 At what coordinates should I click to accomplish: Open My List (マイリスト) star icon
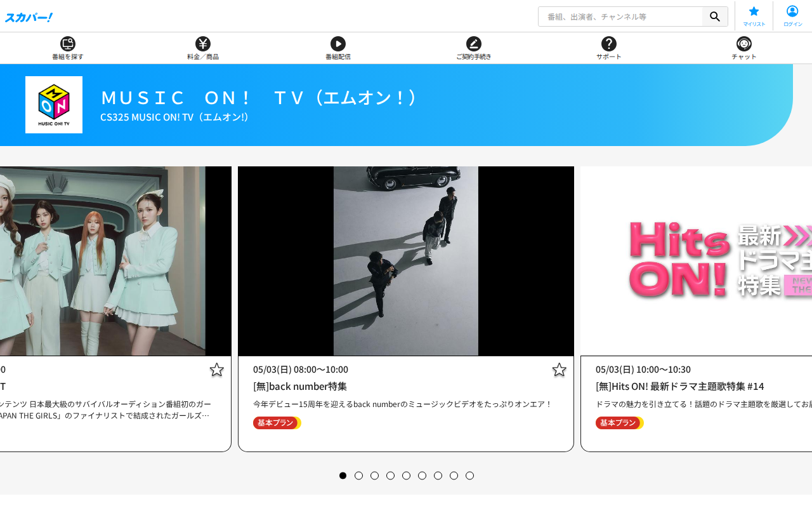click(754, 16)
